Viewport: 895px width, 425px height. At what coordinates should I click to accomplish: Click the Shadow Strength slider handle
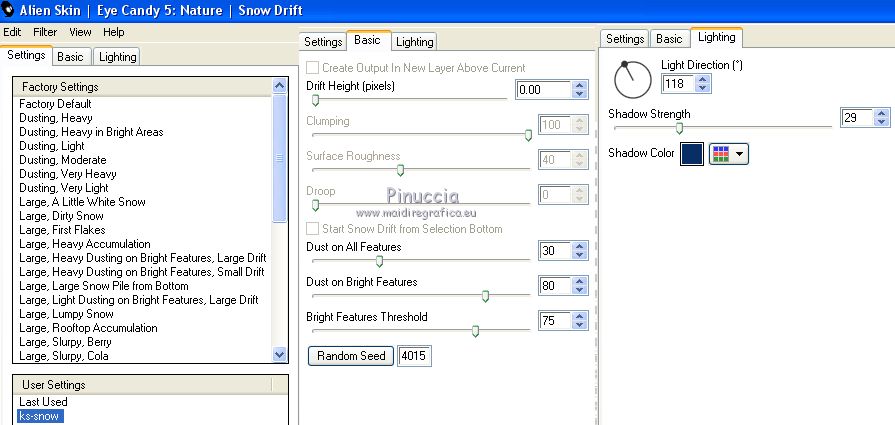pyautogui.click(x=679, y=128)
